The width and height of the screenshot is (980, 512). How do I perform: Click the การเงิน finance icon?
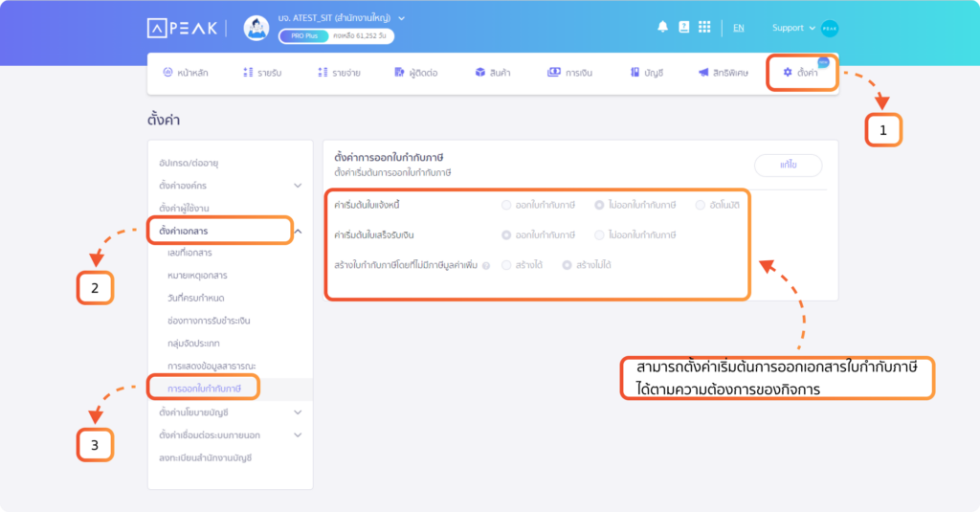(x=554, y=73)
